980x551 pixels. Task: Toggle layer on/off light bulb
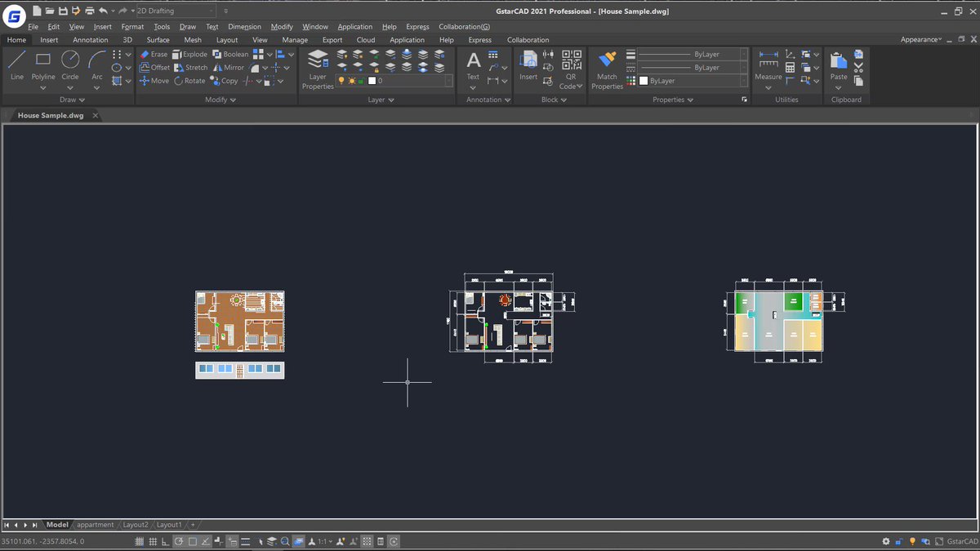[342, 81]
